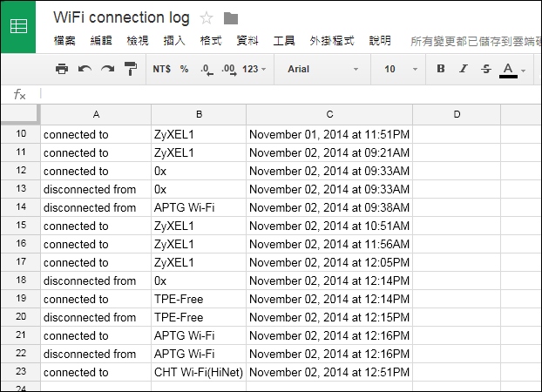542x392 pixels.
Task: Open the 插入 menu
Action: point(174,41)
